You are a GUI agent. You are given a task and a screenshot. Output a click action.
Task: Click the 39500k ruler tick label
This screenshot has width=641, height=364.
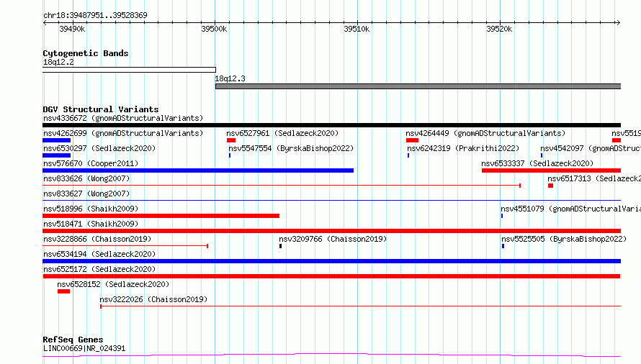pos(214,29)
